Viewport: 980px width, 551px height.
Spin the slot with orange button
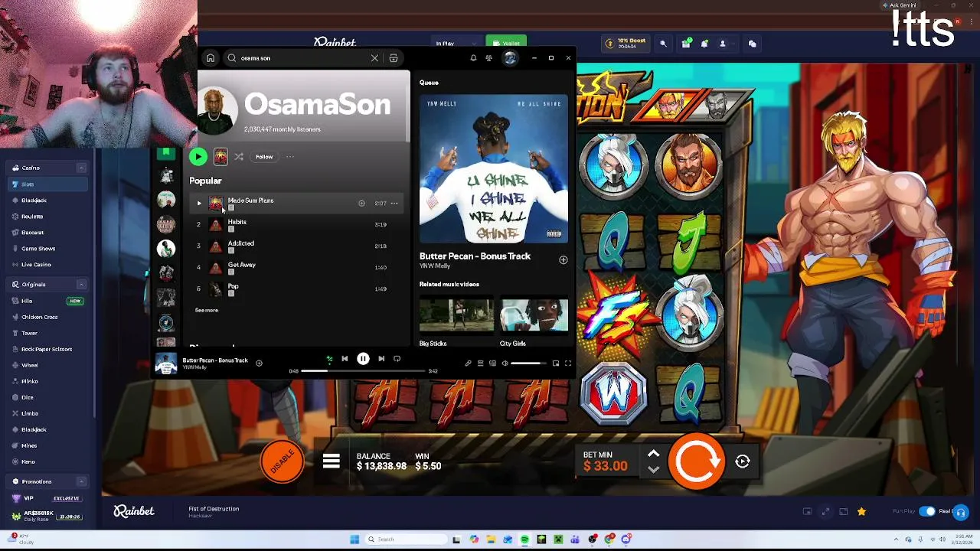tap(695, 461)
